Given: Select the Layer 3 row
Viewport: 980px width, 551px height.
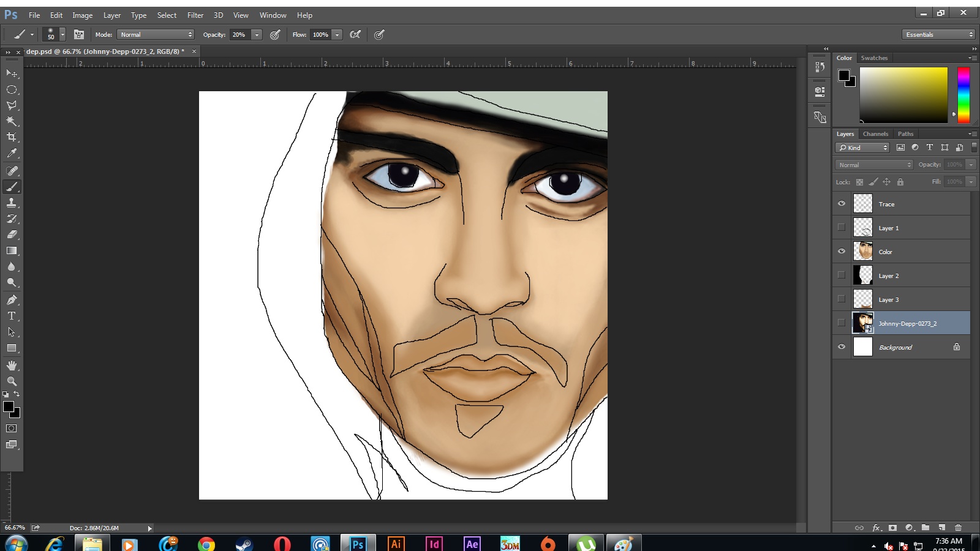Looking at the screenshot, I should click(902, 299).
